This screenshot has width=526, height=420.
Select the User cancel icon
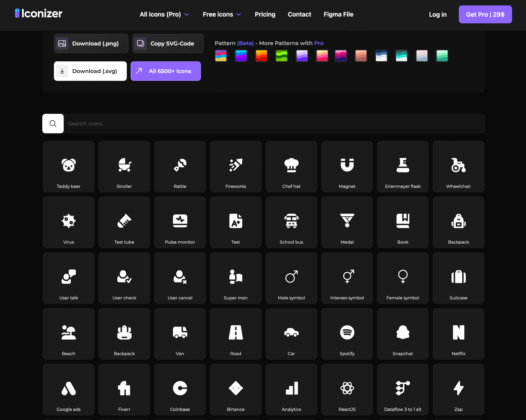click(x=180, y=278)
